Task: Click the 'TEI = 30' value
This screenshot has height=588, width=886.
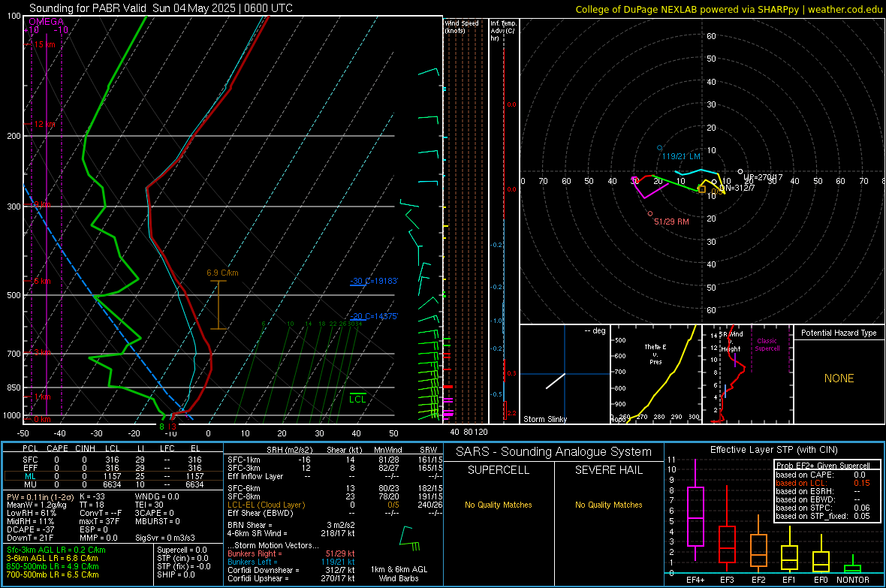Action: tap(149, 505)
